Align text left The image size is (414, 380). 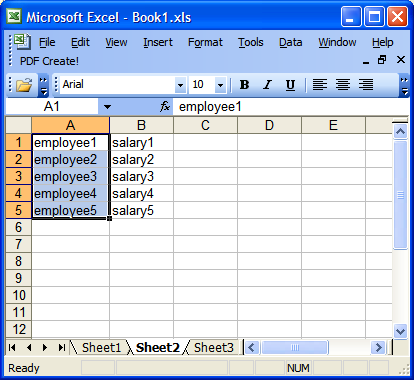(320, 85)
